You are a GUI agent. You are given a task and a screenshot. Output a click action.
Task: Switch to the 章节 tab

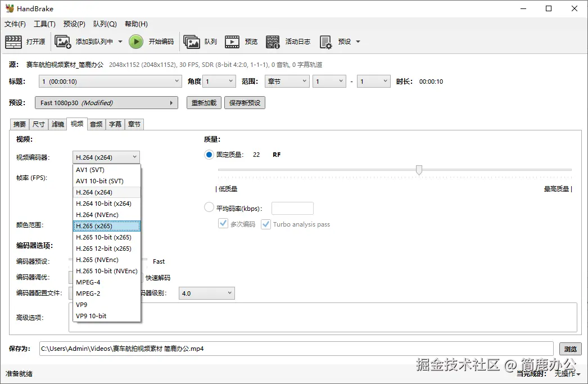click(x=134, y=124)
